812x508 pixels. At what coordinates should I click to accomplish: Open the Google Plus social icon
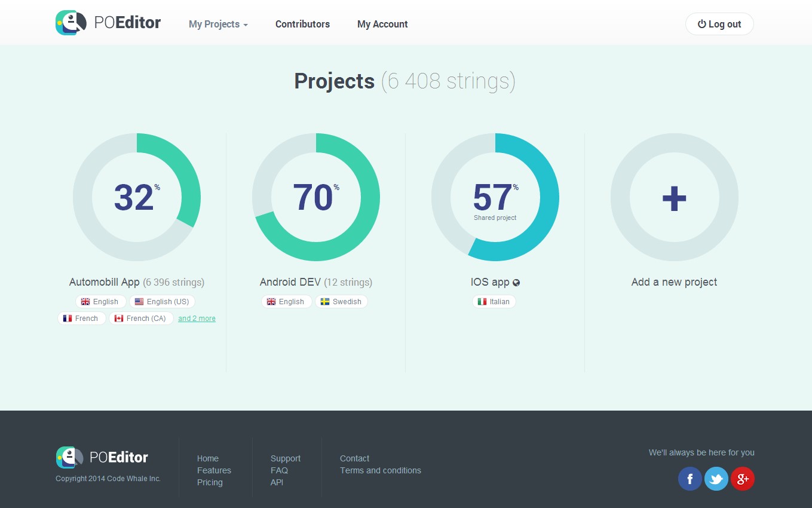[x=743, y=479]
